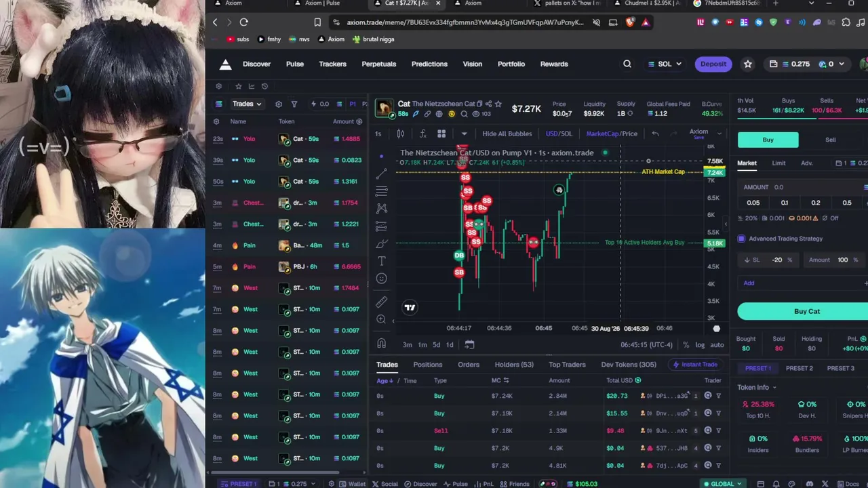Select the brush drawing tool
The image size is (868, 488).
point(382,244)
